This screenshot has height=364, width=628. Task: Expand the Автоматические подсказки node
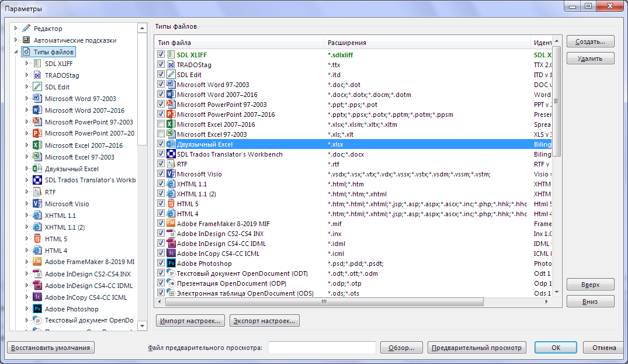point(16,40)
